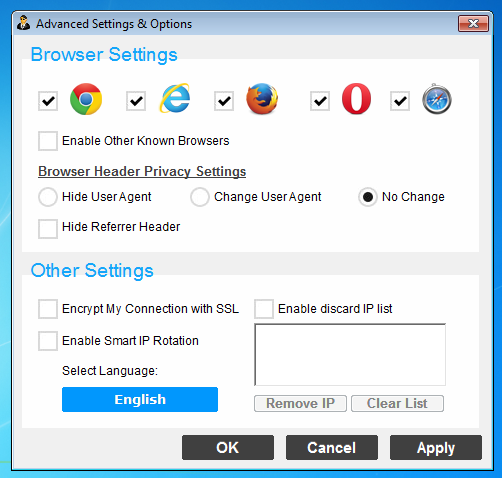502x478 pixels.
Task: Click Apply to save the settings
Action: coord(436,448)
